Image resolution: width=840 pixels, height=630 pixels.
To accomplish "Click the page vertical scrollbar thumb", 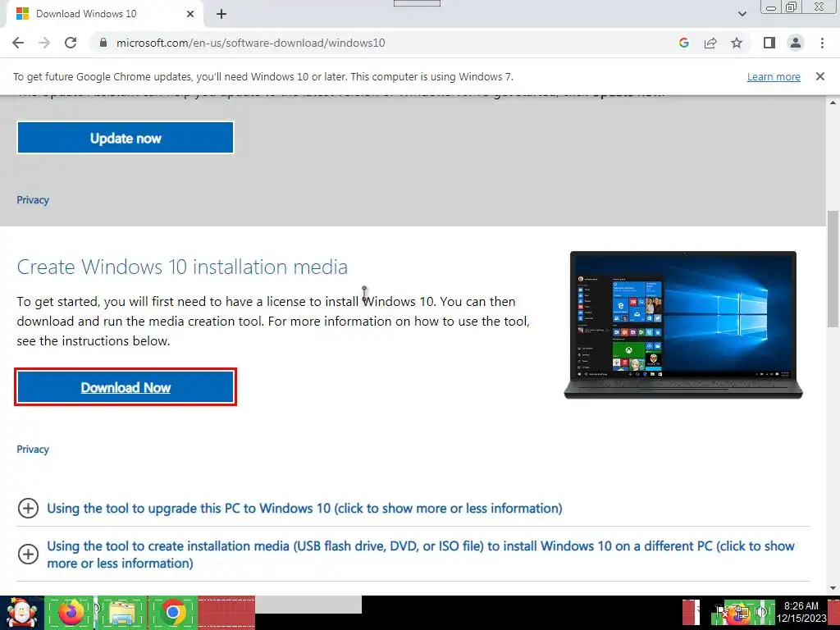I will point(833,268).
